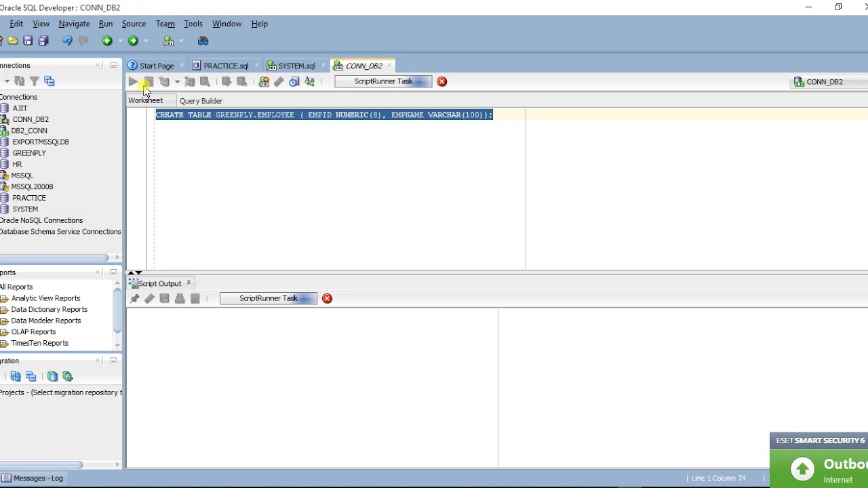The image size is (868, 488).
Task: Select the MSSQL20008 connection
Action: pyautogui.click(x=31, y=186)
